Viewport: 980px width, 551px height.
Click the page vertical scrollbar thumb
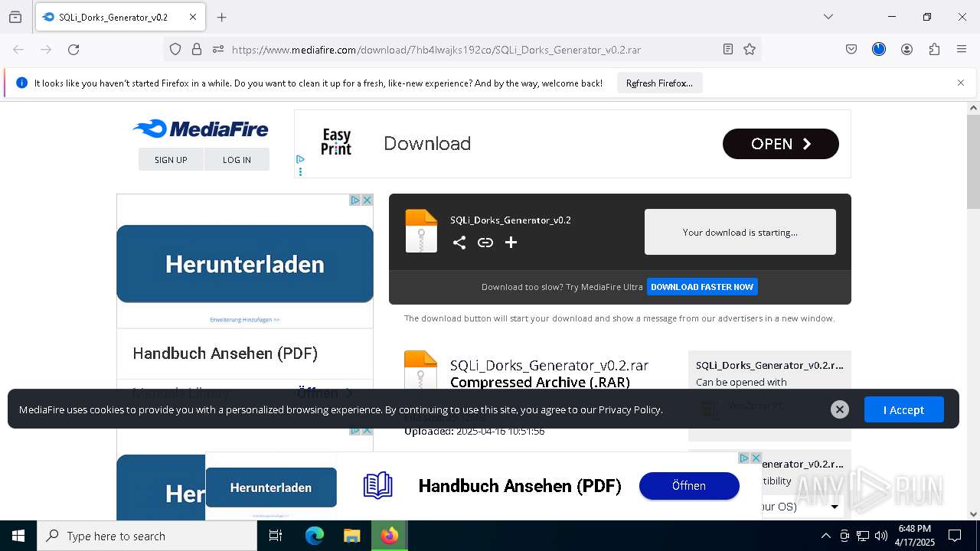973,161
